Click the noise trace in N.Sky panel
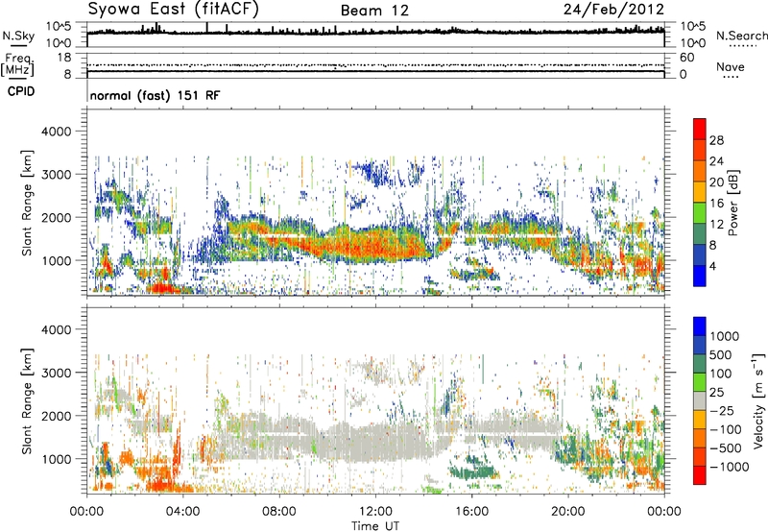 pyautogui.click(x=375, y=32)
